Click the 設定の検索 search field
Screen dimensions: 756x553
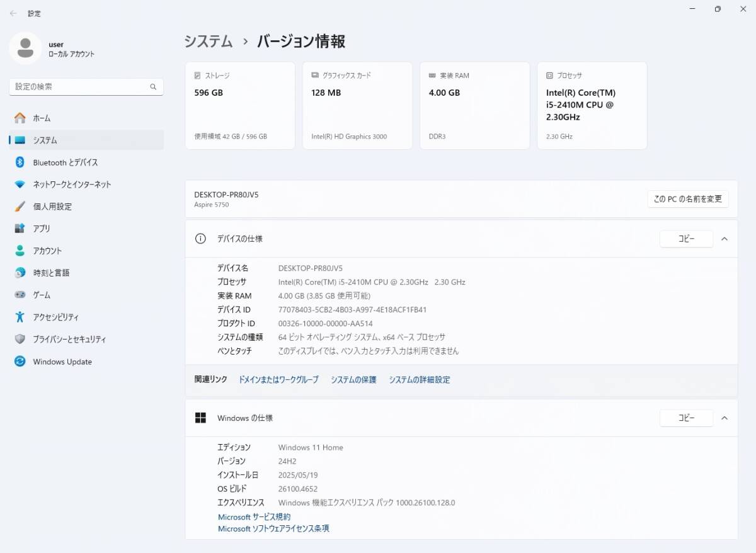tap(86, 87)
